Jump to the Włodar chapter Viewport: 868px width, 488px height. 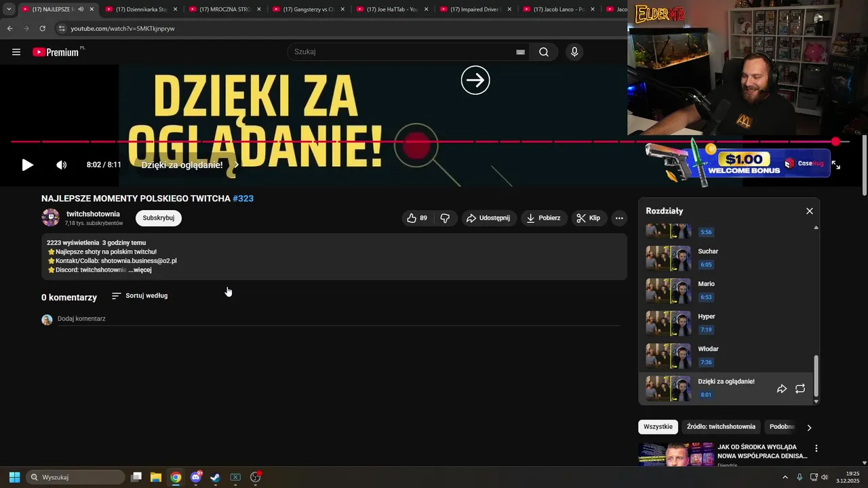[726, 356]
